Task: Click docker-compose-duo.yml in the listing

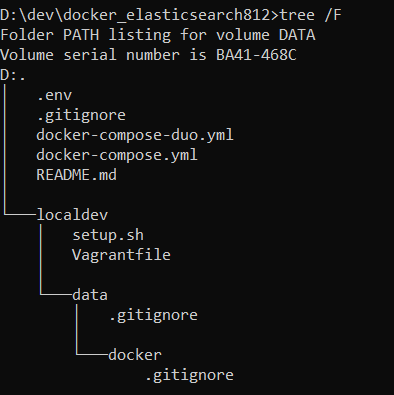Action: point(135,135)
